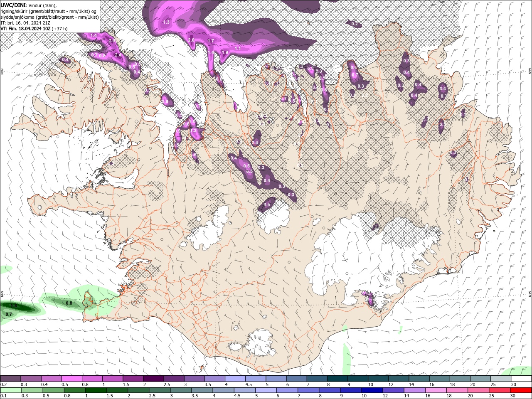Click the 'IT: þri. 16. 04. 2024 21Z' line
This screenshot has height=399, width=532.
coord(26,23)
